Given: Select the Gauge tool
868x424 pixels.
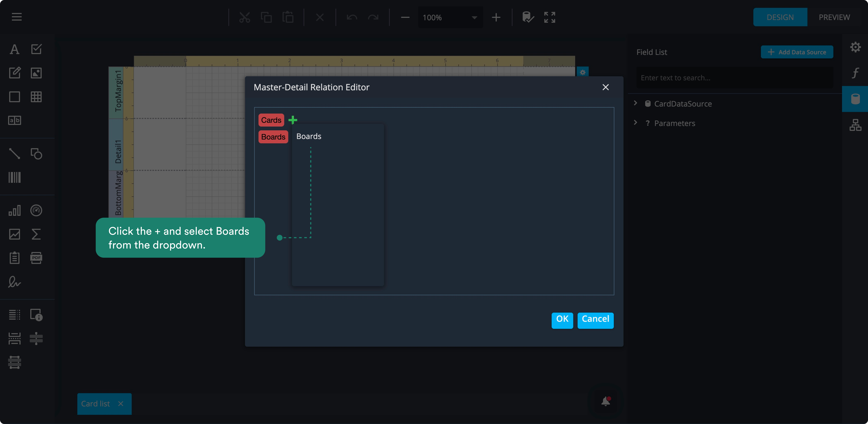Looking at the screenshot, I should coord(36,210).
